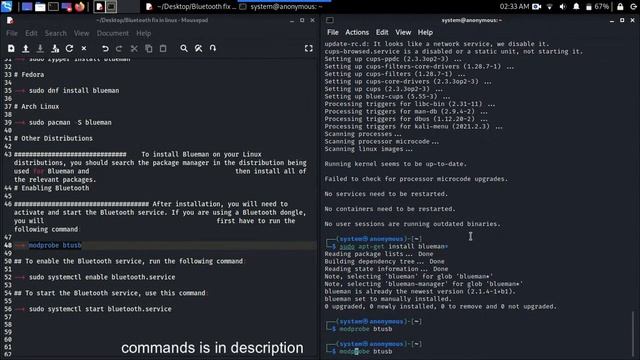This screenshot has width=640, height=360.
Task: Click '# Other Distributions' heading line
Action: 53,138
